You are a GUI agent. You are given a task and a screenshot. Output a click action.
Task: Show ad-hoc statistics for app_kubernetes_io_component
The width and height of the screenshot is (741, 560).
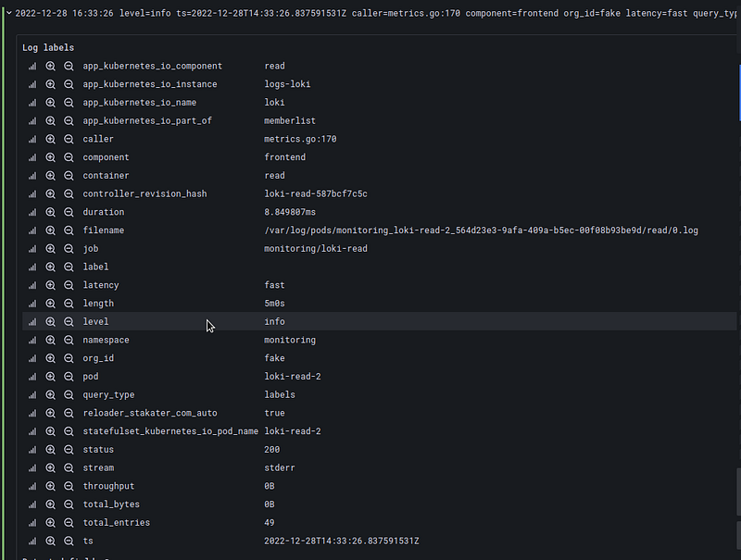tap(32, 66)
